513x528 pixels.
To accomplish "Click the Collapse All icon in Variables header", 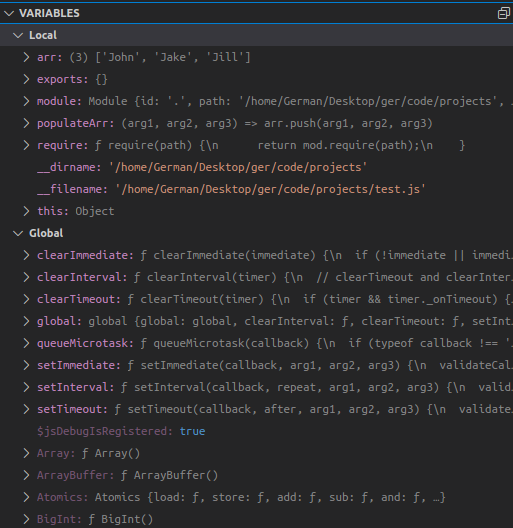I will coord(504,13).
